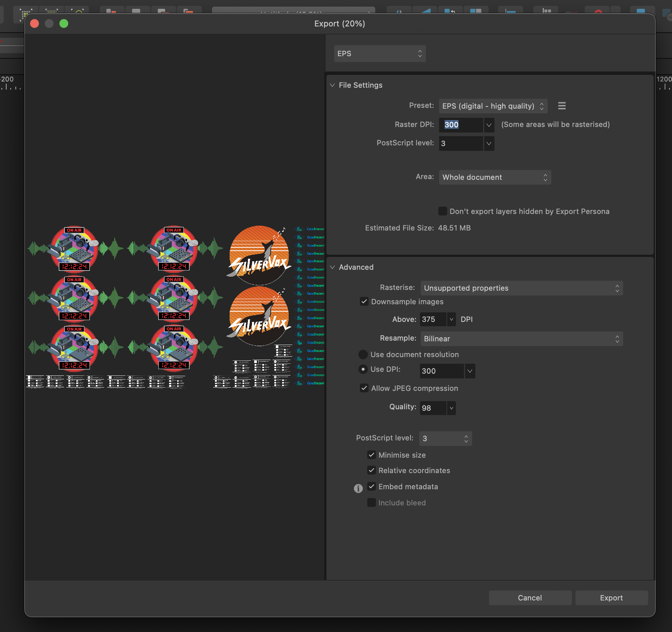Image resolution: width=672 pixels, height=632 pixels.
Task: Click the Use DPI field showing 300
Action: click(x=442, y=371)
